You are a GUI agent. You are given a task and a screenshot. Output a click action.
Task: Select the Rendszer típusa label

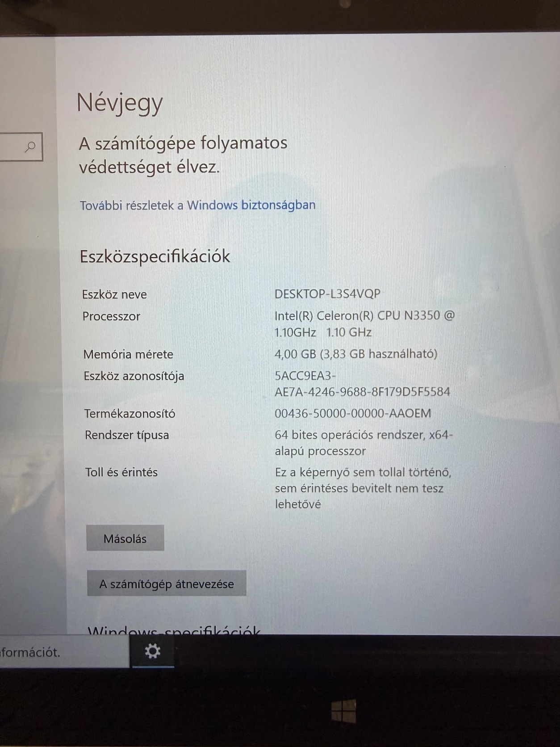point(127,435)
